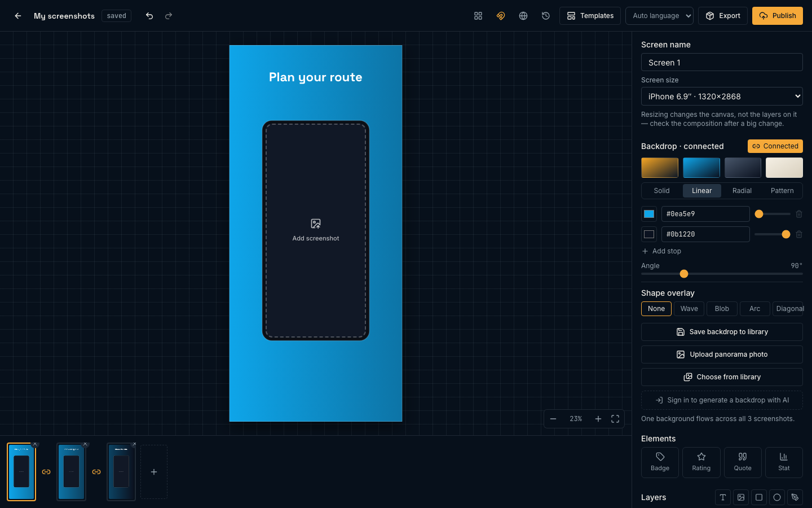Zoom in the canvas
Screen dimensions: 812x508
point(598,419)
